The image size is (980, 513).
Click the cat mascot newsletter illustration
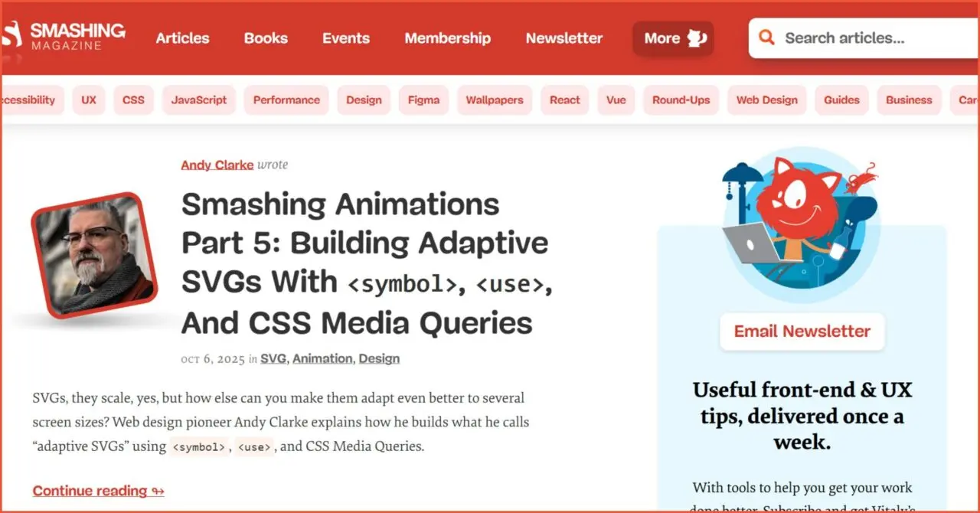pyautogui.click(x=802, y=222)
